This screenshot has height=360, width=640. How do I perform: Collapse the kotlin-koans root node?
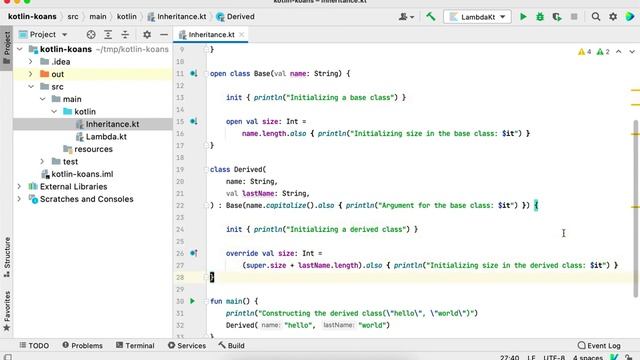tap(20, 49)
